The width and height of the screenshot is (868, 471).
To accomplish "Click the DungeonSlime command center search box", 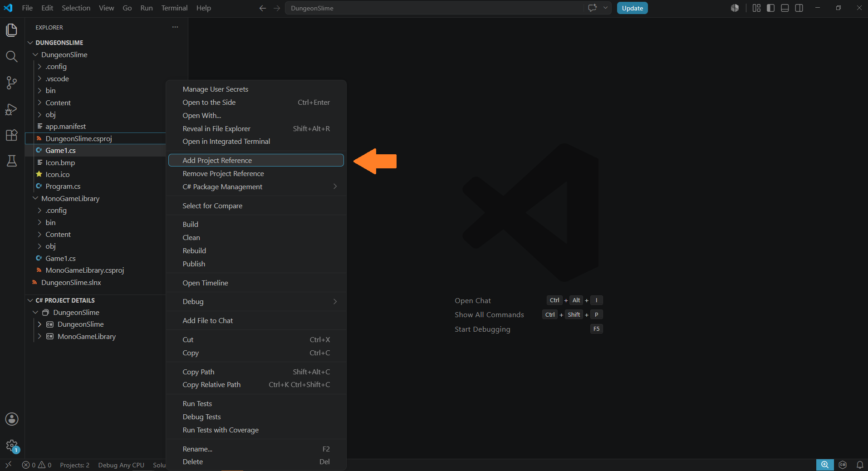I will [x=434, y=8].
